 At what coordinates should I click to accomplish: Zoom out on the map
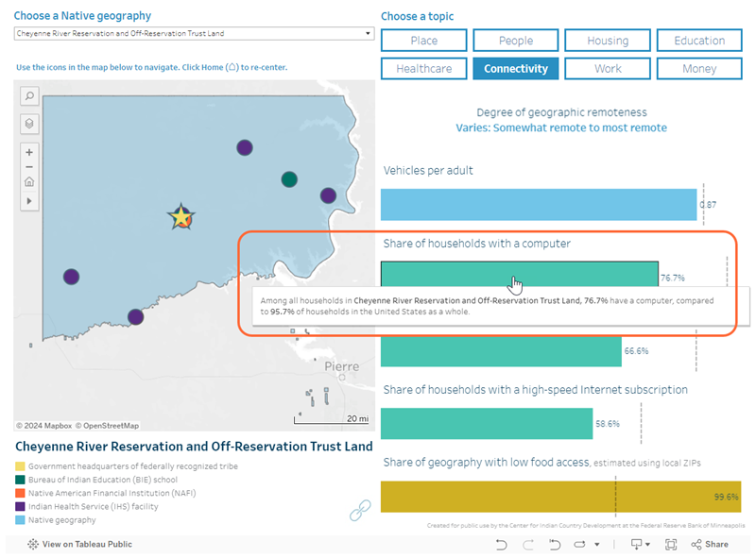(x=29, y=167)
